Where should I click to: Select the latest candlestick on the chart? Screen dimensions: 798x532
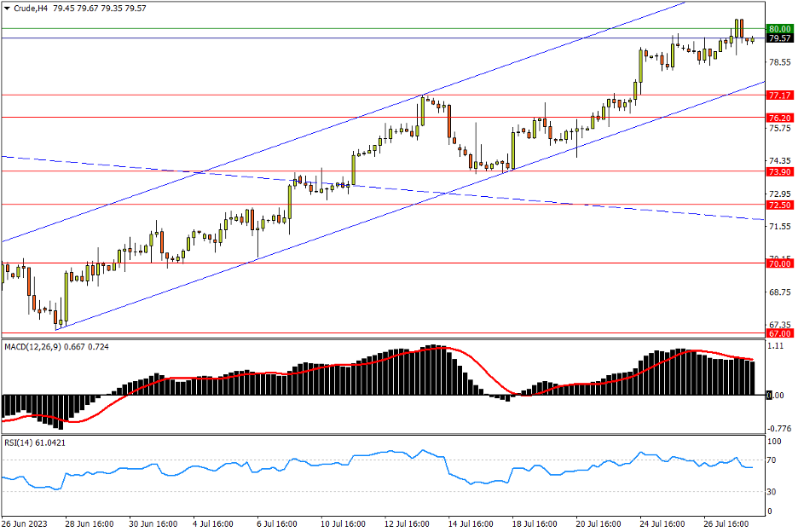point(752,39)
